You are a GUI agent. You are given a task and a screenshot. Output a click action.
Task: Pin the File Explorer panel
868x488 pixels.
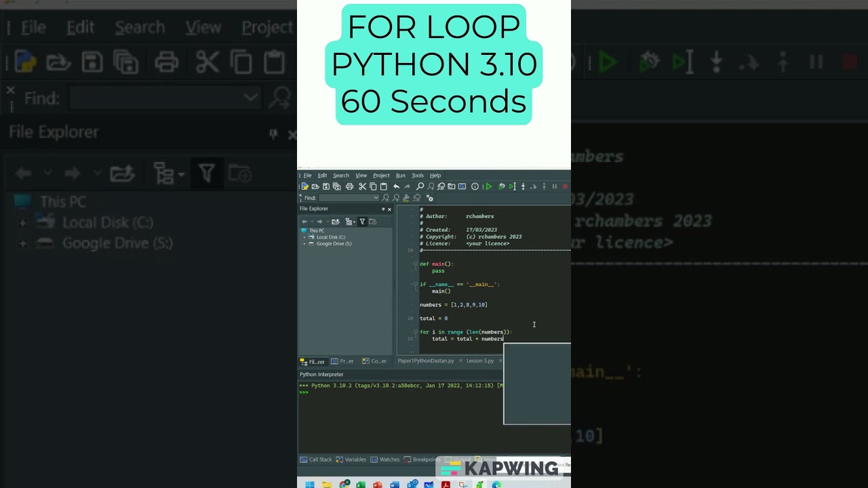(383, 209)
